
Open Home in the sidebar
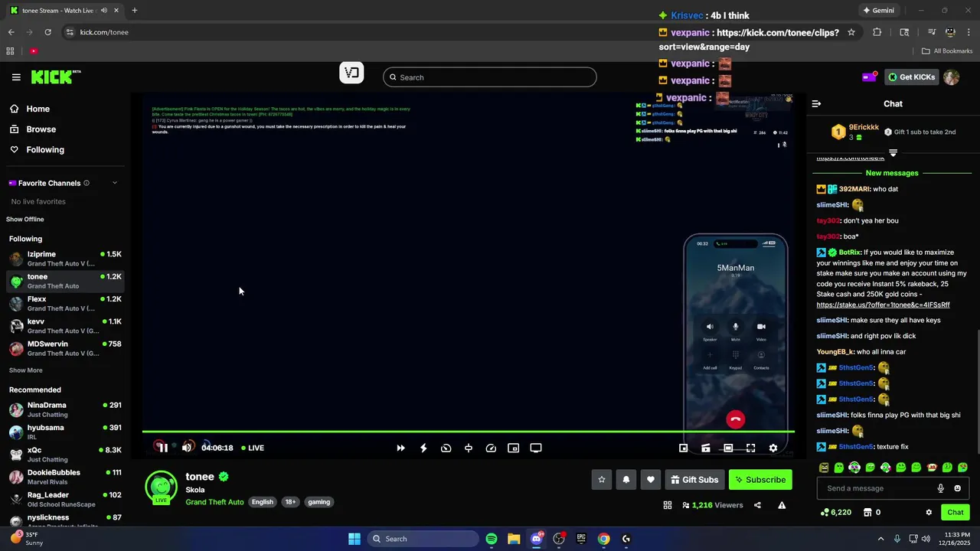(29, 109)
